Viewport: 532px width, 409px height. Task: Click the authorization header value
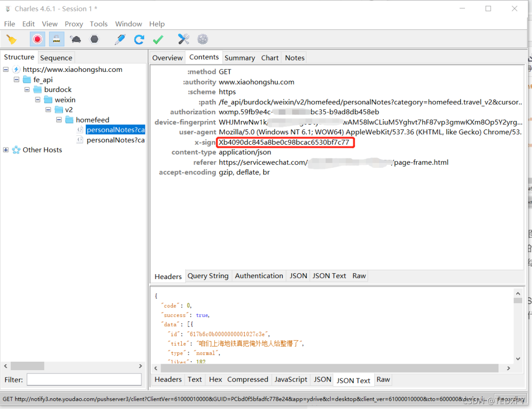point(299,112)
